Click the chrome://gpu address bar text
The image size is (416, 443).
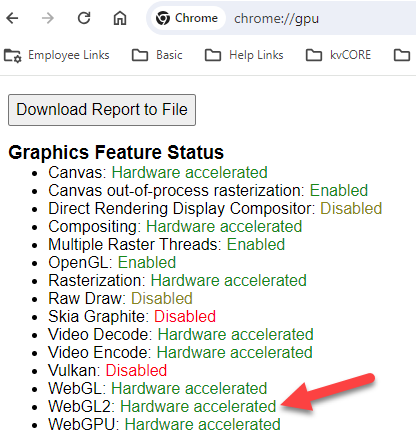click(x=276, y=19)
